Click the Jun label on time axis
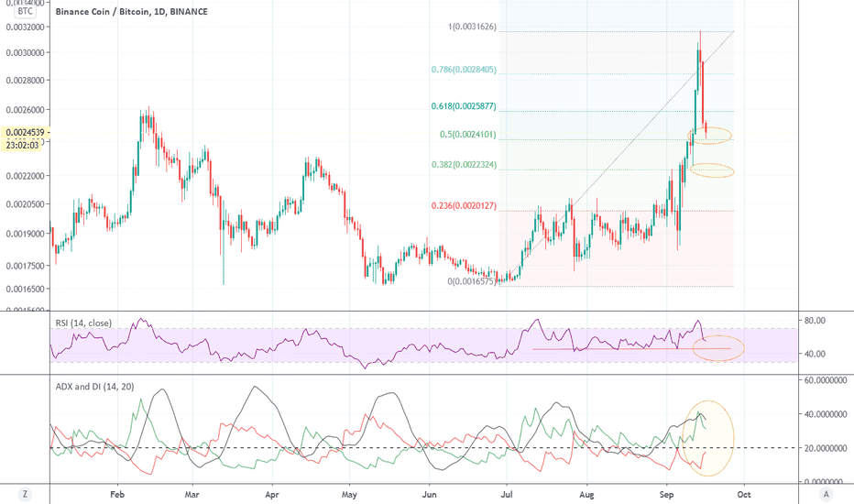Image resolution: width=854 pixels, height=504 pixels. tap(429, 494)
